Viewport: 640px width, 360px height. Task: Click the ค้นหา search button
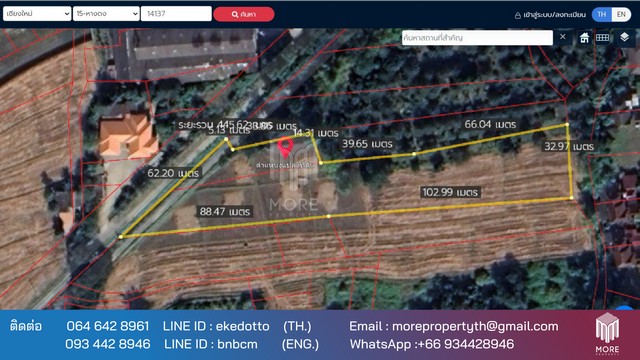[x=244, y=14]
